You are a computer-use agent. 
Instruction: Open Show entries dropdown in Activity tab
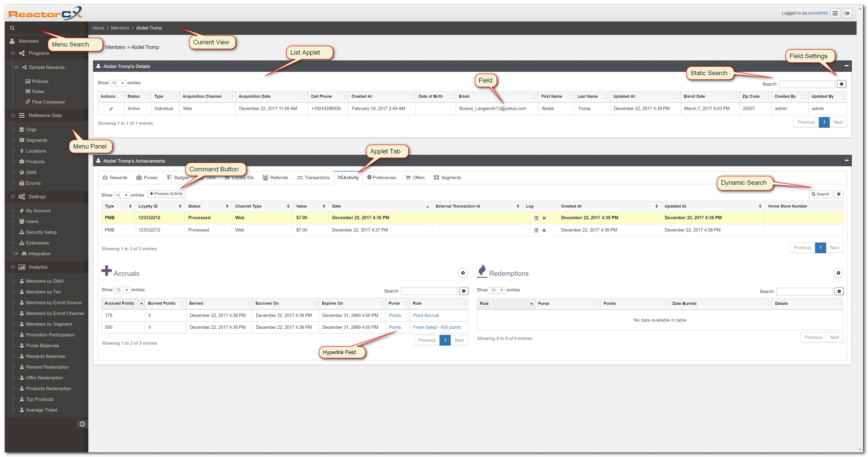pyautogui.click(x=121, y=195)
